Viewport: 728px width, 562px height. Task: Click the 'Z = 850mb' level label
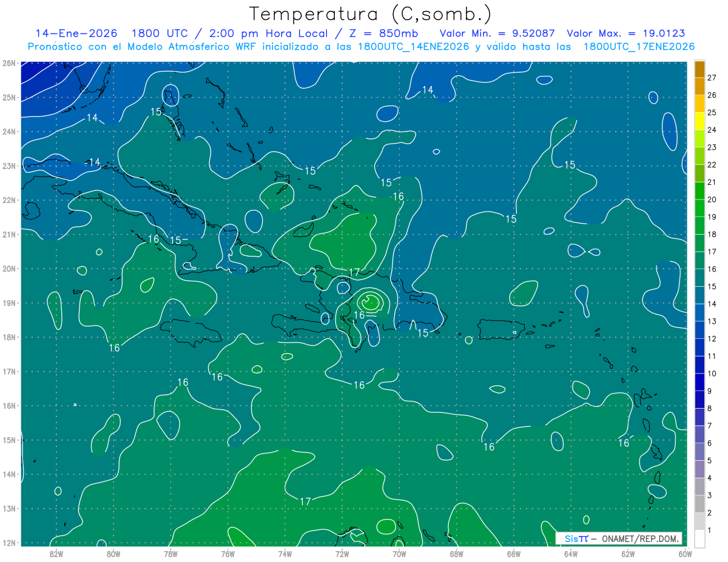(382, 33)
